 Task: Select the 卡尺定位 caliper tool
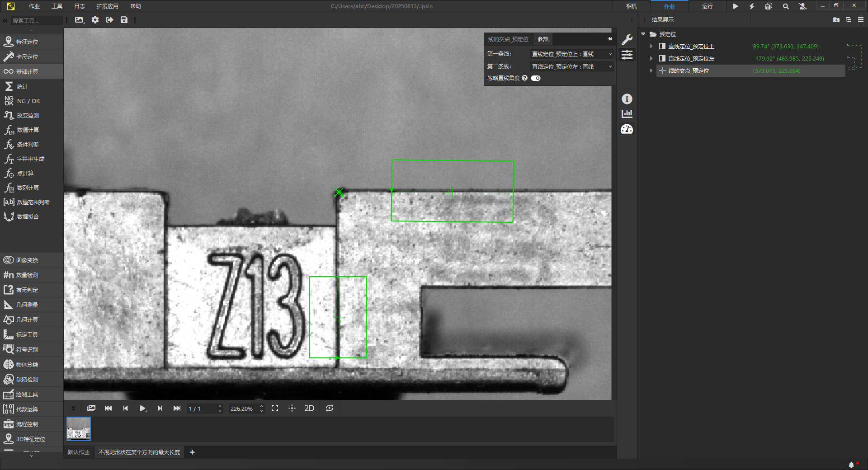click(x=27, y=57)
